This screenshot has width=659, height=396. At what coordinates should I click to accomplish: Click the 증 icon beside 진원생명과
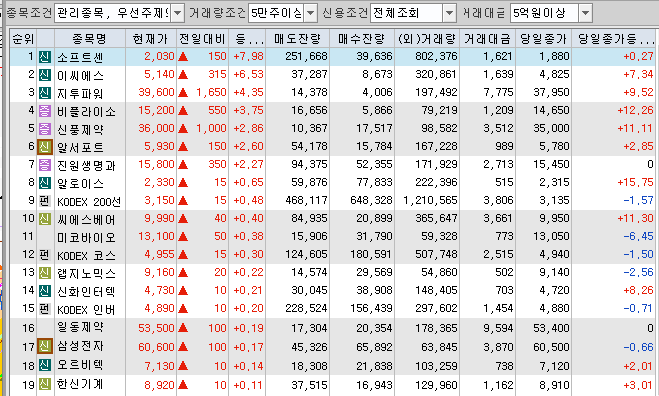tap(45, 165)
